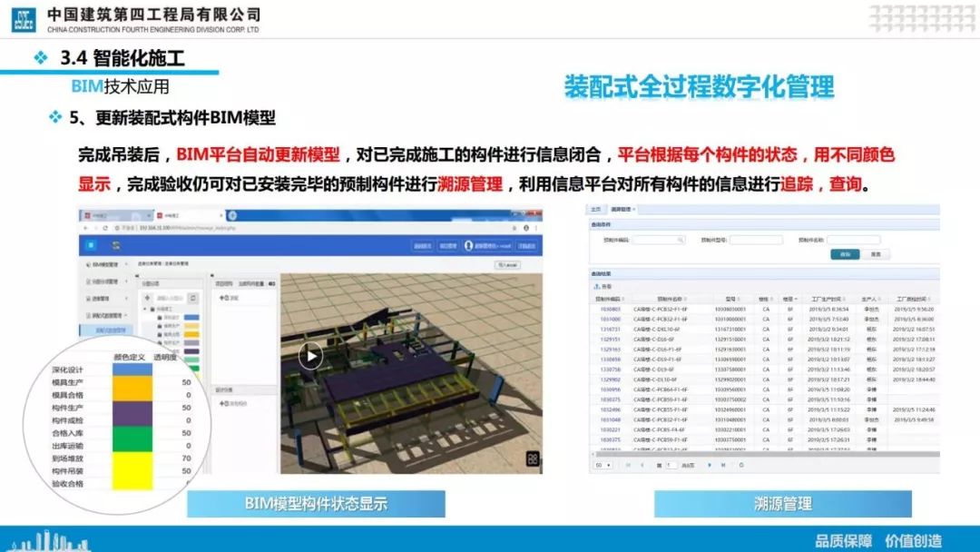Click the blue swatch in tree list

point(191,318)
